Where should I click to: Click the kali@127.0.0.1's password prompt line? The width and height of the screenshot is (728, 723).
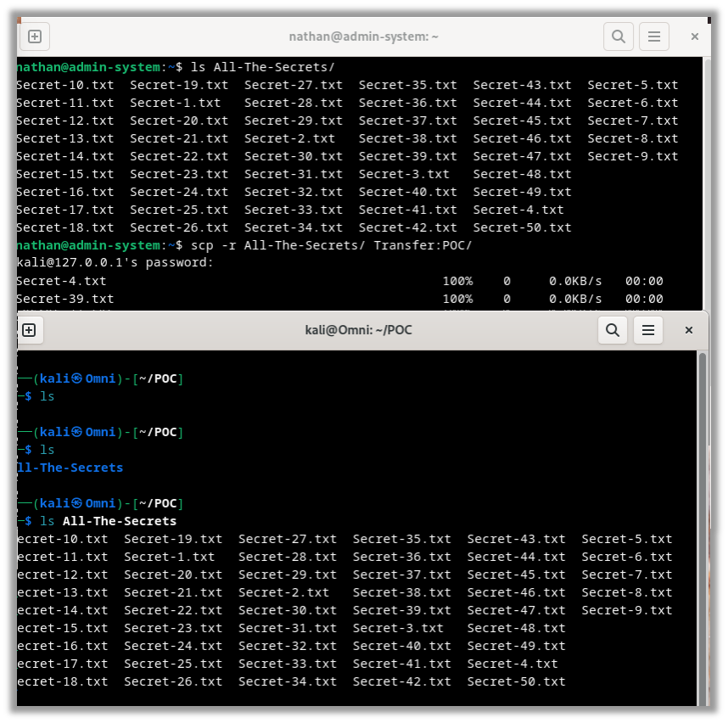115,263
